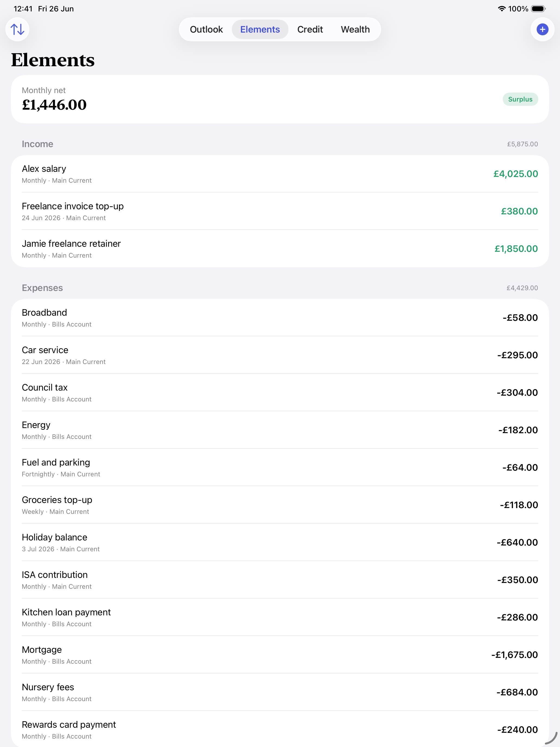Open Jamie freelance retainer item
The height and width of the screenshot is (747, 560).
280,249
